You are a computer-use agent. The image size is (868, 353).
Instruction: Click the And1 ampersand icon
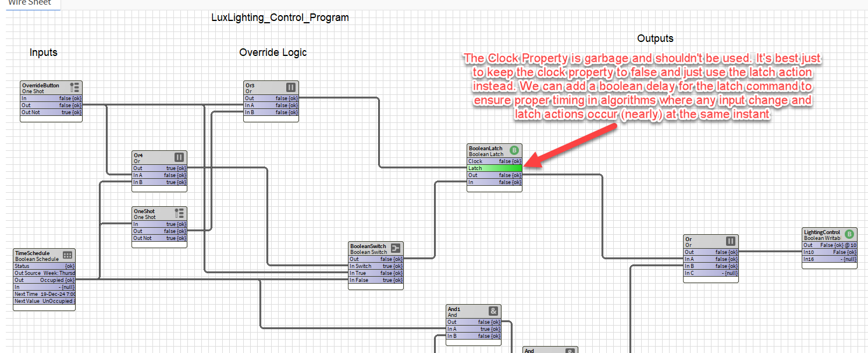pos(493,311)
